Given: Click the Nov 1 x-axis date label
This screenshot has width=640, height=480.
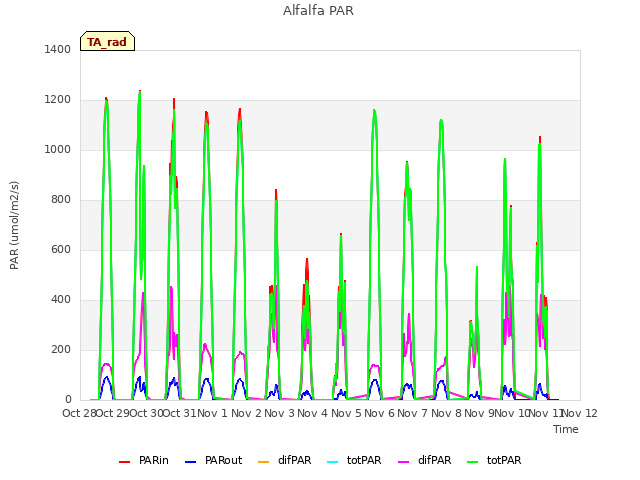Looking at the screenshot, I should [x=212, y=413].
